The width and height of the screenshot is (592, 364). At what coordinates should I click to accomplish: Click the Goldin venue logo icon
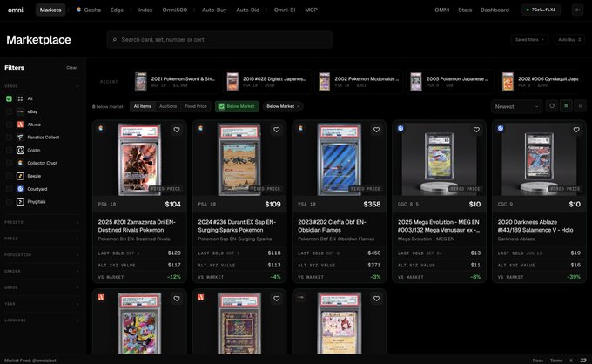(x=20, y=150)
